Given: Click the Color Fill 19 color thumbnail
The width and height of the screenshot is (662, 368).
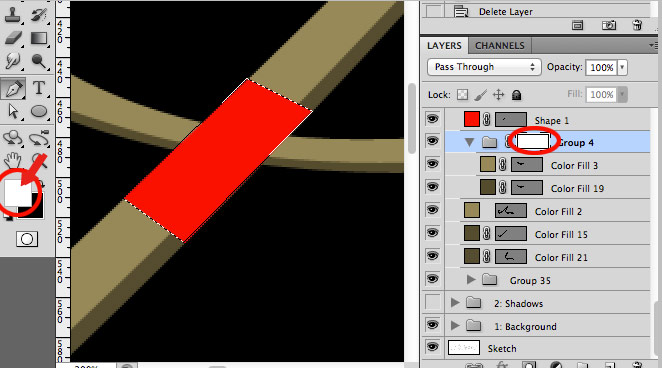Looking at the screenshot, I should (488, 187).
